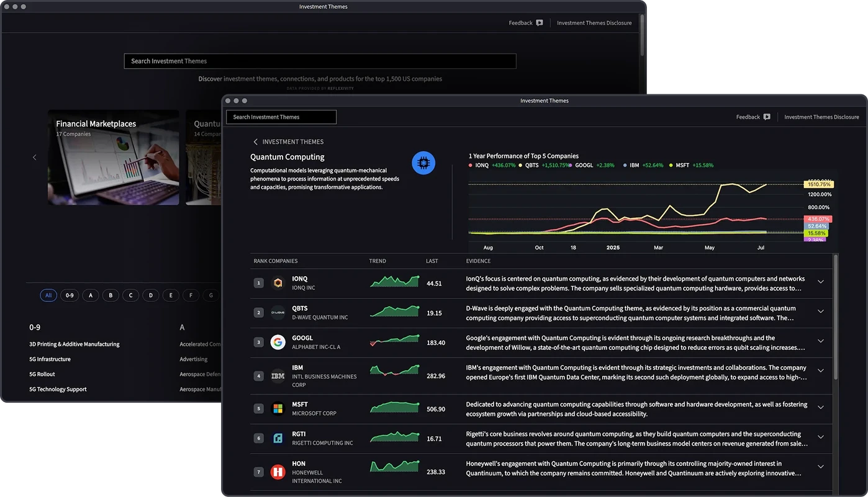Image resolution: width=868 pixels, height=497 pixels.
Task: Expand the IBM evidence row
Action: click(x=821, y=371)
